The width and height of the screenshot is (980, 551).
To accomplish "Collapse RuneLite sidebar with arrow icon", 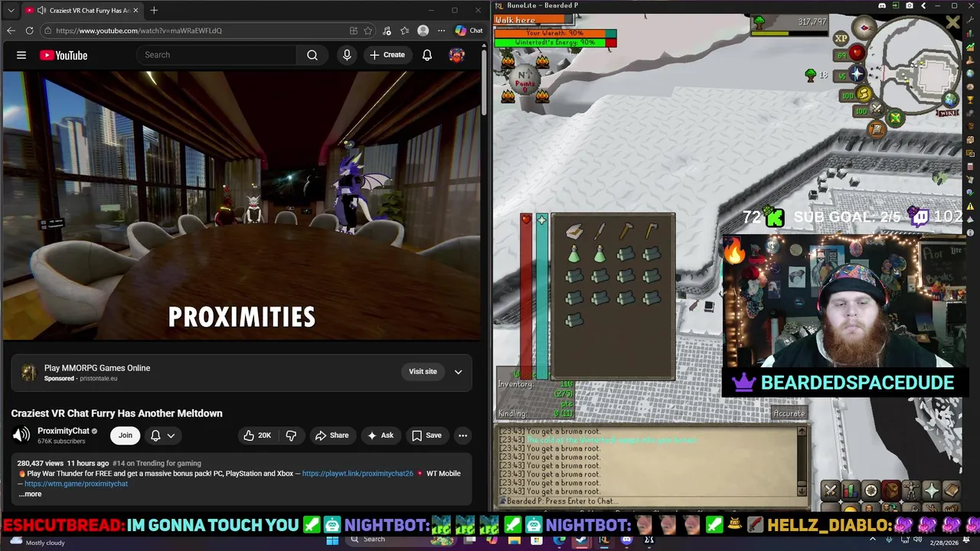I will click(x=923, y=5).
